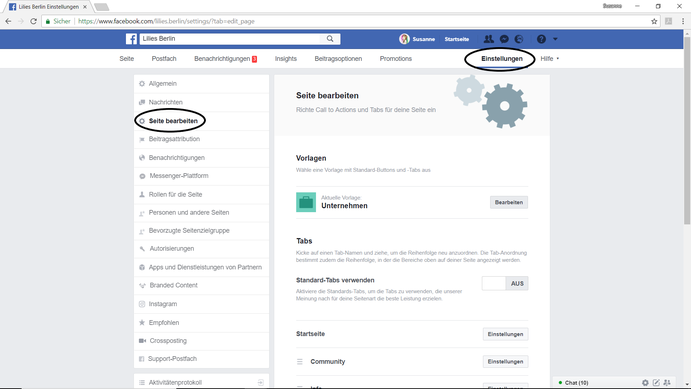The height and width of the screenshot is (389, 691).
Task: Open the Postfach tab
Action: click(x=164, y=59)
